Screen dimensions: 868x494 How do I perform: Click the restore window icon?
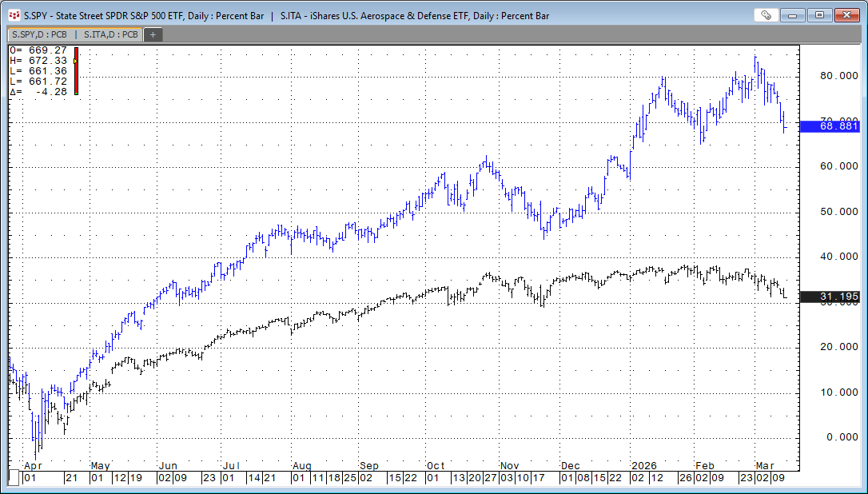tap(818, 14)
